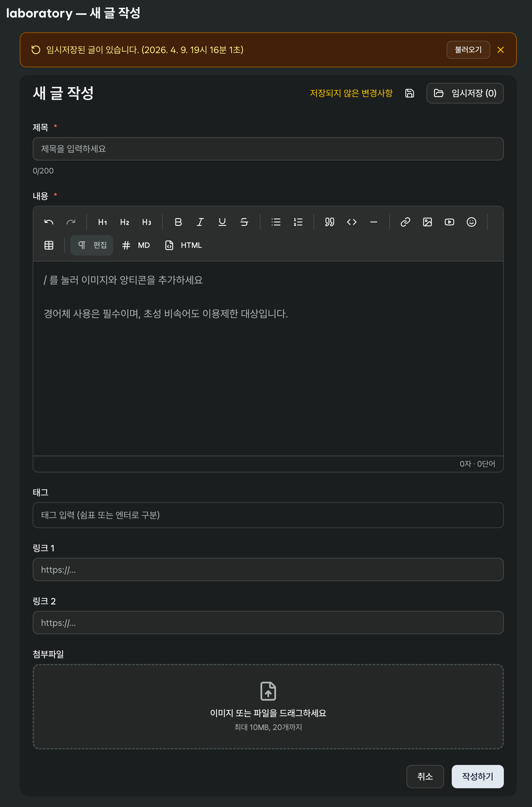Embed a video in the content
The image size is (532, 807).
tap(449, 222)
